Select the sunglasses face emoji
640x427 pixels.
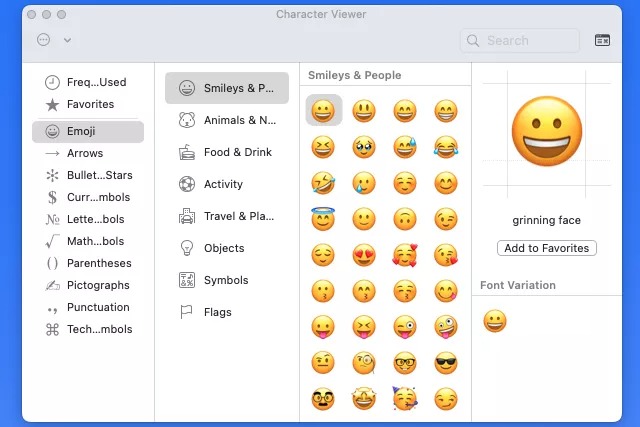(x=446, y=363)
